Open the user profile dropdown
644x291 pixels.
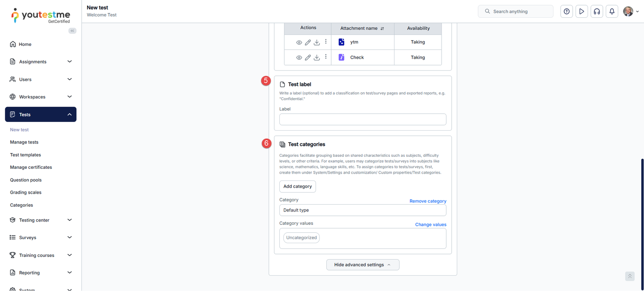(631, 12)
